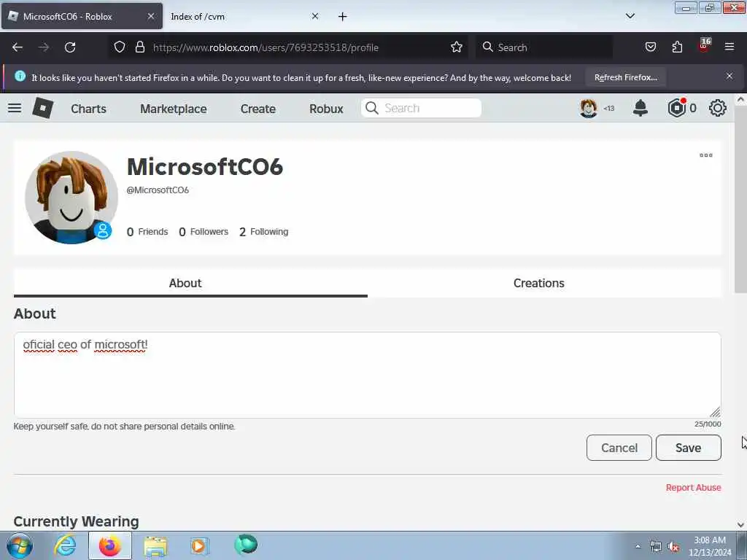Open the Robux balance icon
This screenshot has height=560, width=747.
[x=676, y=108]
